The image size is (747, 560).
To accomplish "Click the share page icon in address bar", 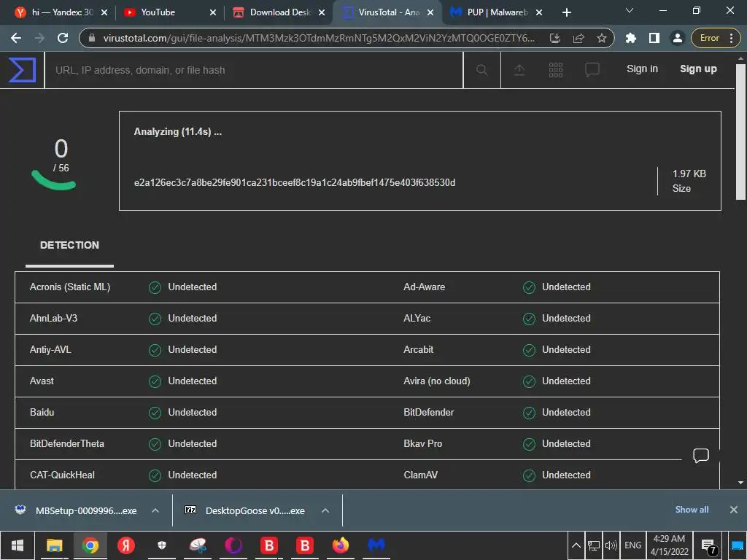I will point(578,38).
